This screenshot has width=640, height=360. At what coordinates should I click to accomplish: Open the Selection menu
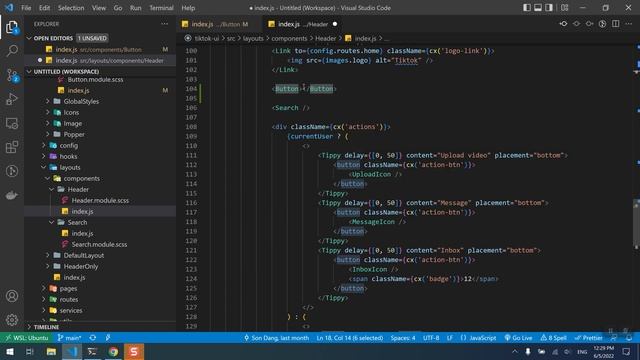pyautogui.click(x=71, y=8)
